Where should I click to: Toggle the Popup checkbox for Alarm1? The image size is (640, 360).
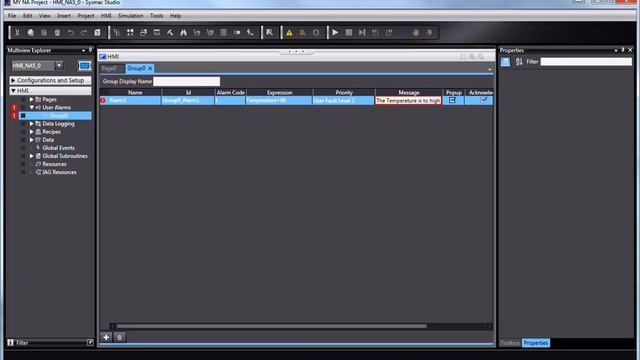tap(452, 100)
